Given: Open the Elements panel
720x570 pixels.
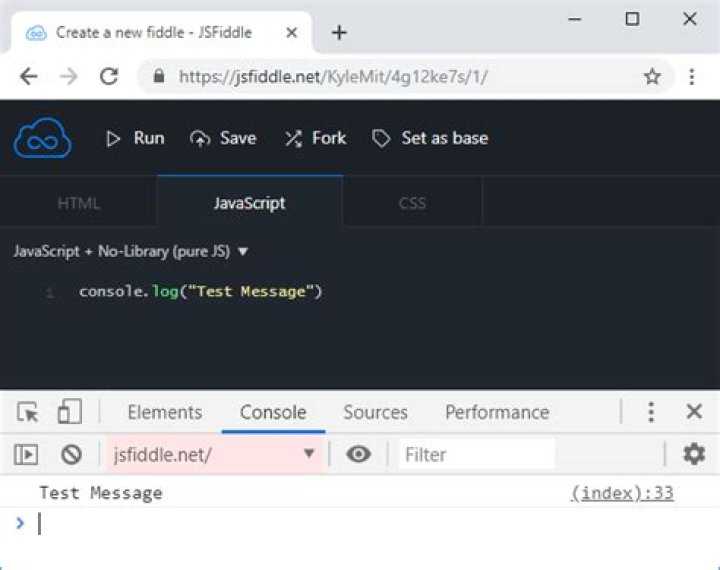Looking at the screenshot, I should click(165, 412).
